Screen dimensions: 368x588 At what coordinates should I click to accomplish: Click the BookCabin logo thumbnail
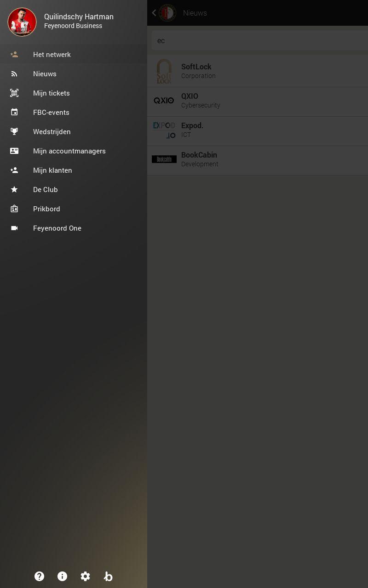164,159
